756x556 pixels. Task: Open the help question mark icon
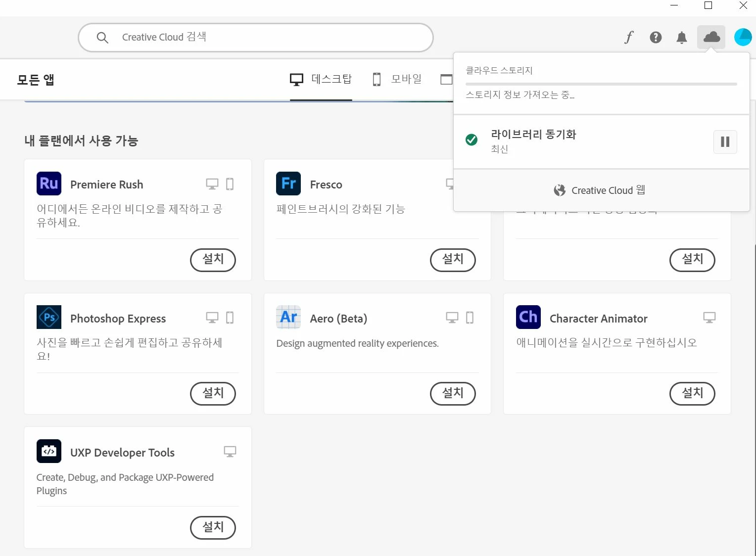point(656,37)
